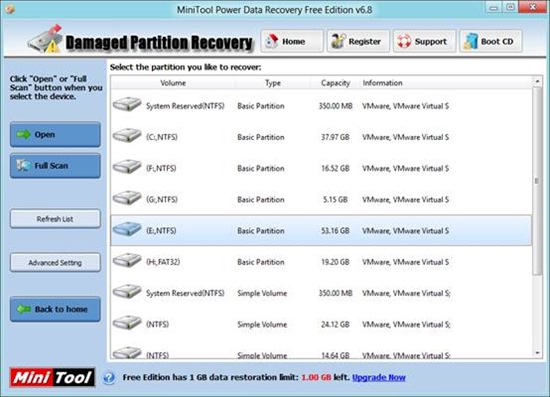Select the (H:,FAT32) volume

click(321, 262)
